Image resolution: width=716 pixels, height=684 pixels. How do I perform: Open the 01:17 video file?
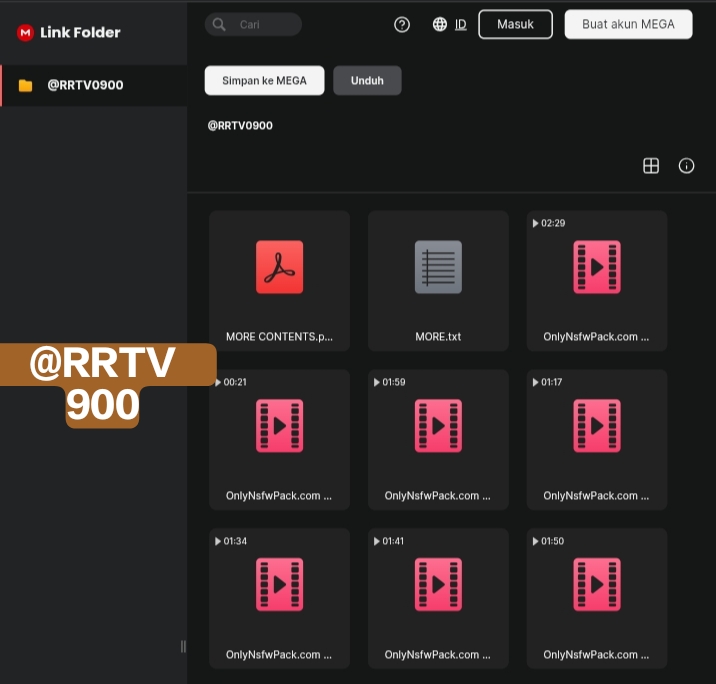597,439
